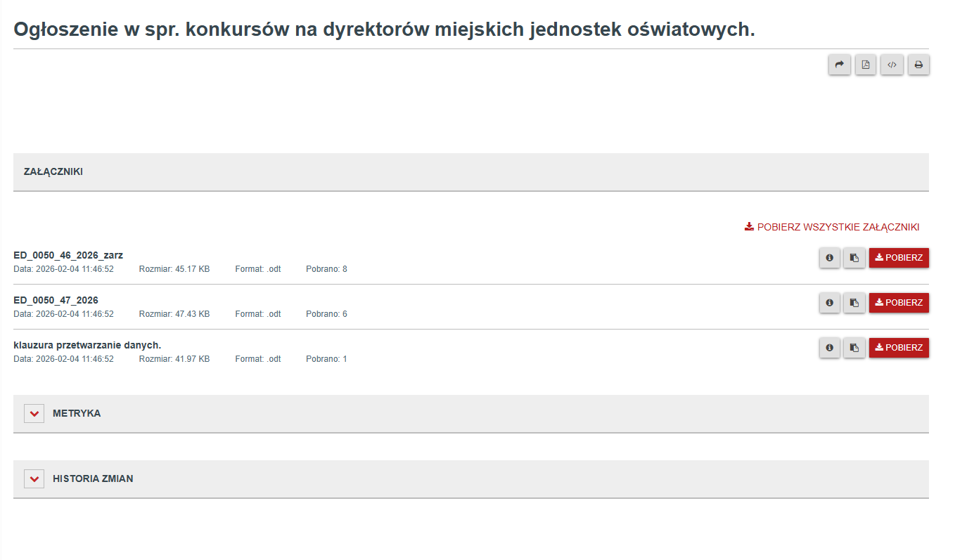Show info for klauzura przetwarzanie danych

[x=830, y=348]
